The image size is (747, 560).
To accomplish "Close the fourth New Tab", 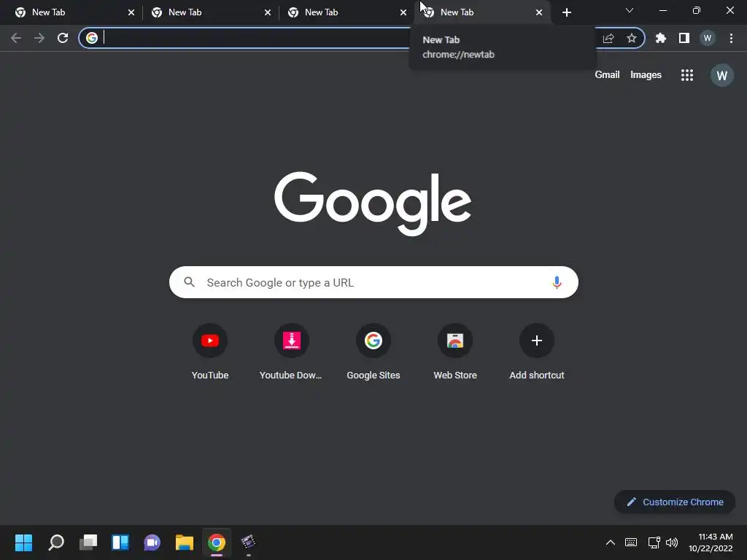I will tap(539, 12).
